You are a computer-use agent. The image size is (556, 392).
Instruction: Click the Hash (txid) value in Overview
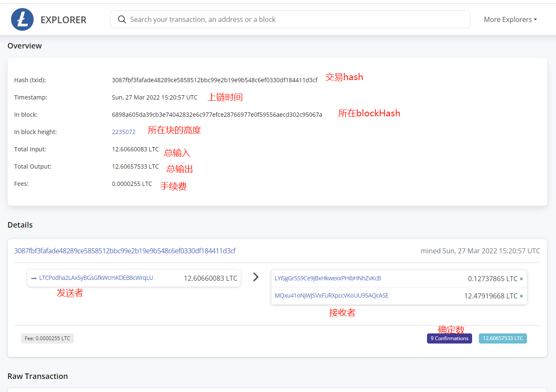click(x=215, y=80)
